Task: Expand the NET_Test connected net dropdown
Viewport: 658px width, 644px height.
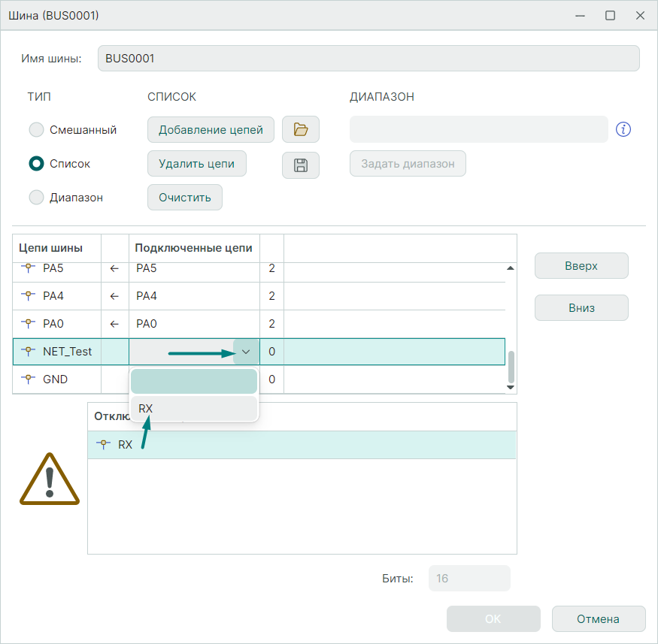Action: pyautogui.click(x=246, y=352)
